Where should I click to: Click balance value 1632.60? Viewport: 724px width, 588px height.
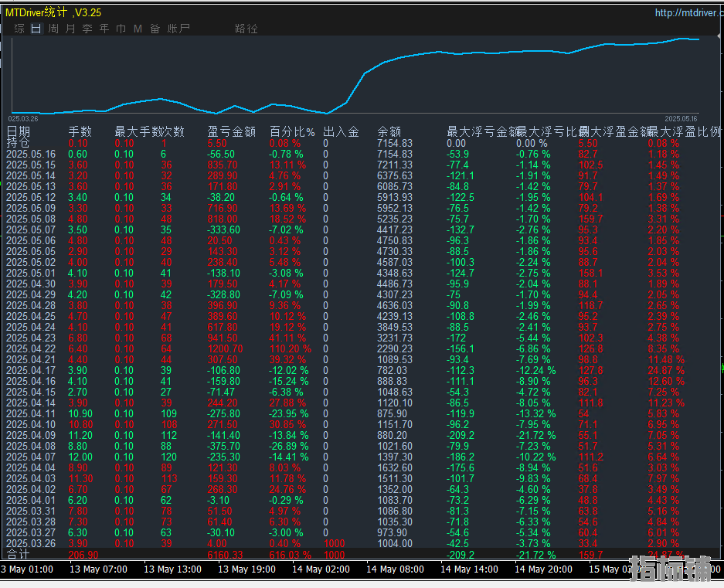click(x=395, y=468)
